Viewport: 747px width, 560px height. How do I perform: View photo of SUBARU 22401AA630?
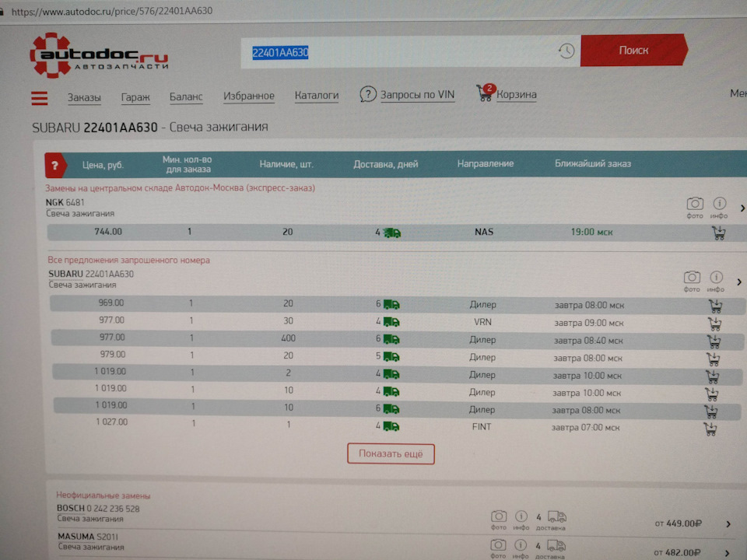pyautogui.click(x=692, y=281)
